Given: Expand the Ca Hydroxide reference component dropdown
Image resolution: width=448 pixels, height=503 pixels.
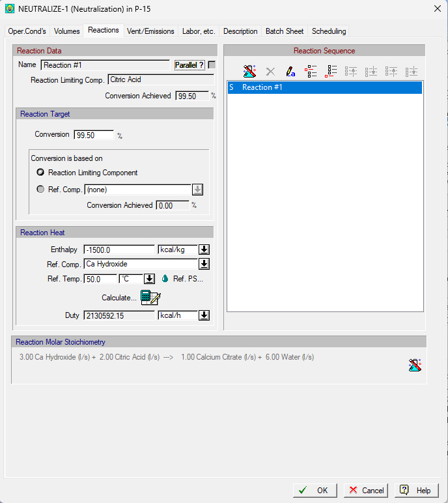Looking at the screenshot, I should coord(204,264).
